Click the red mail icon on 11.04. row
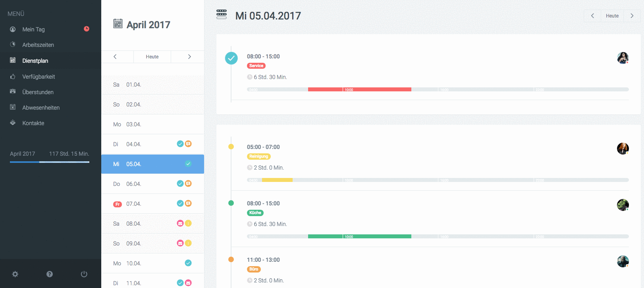The height and width of the screenshot is (288, 644). pyautogui.click(x=188, y=283)
